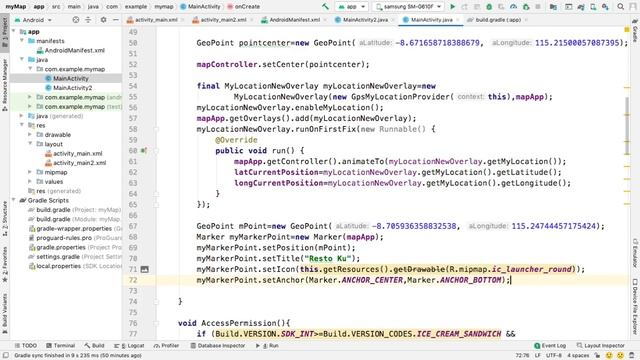Expand the java (generated) folder
Image resolution: width=640 pixels, height=360 pixels.
click(22, 116)
